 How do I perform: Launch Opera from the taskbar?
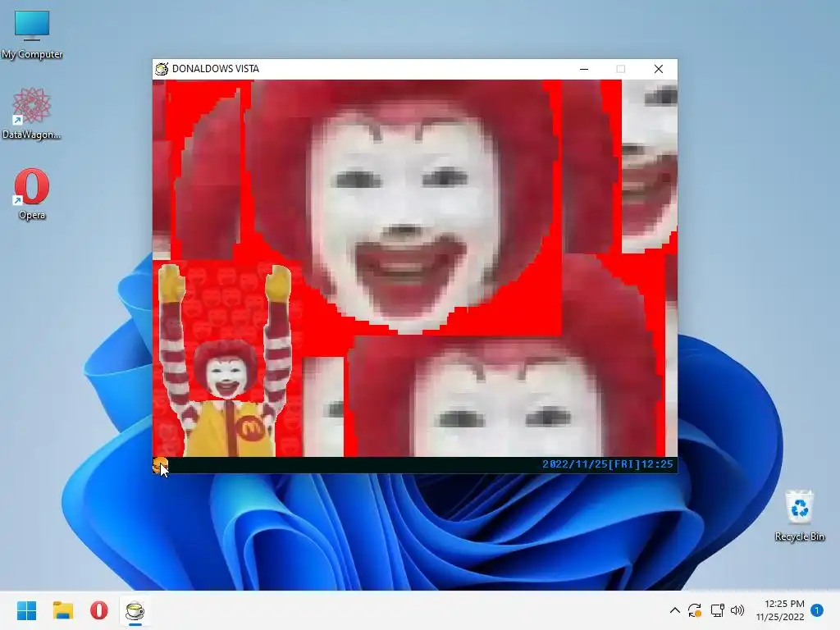point(99,610)
